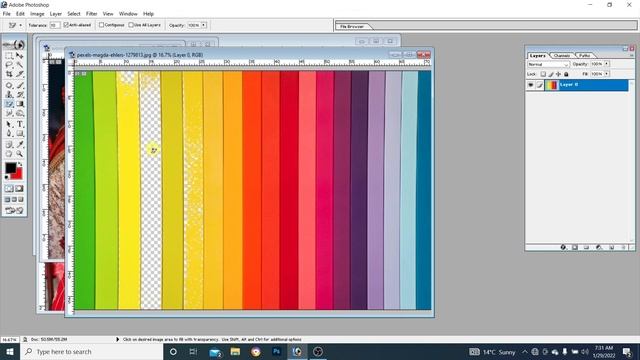Select the Magic Wand tool
This screenshot has height=360, width=640.
click(x=19, y=65)
